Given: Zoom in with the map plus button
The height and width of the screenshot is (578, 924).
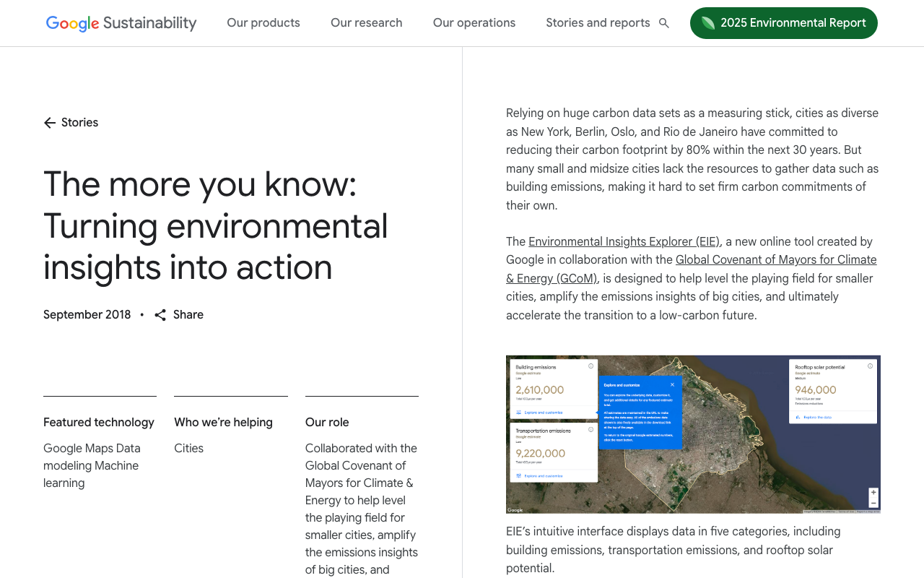Looking at the screenshot, I should pyautogui.click(x=873, y=492).
